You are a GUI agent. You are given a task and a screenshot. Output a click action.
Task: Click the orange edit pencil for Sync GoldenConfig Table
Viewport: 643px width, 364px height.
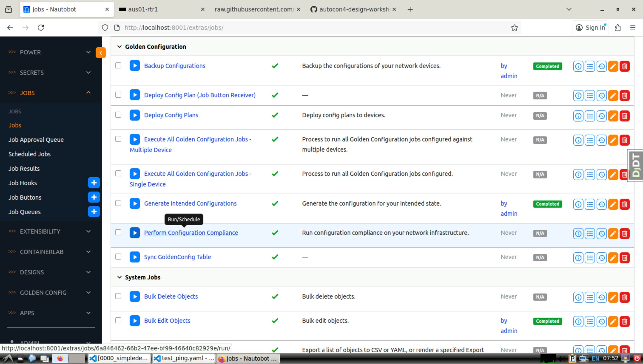(613, 258)
